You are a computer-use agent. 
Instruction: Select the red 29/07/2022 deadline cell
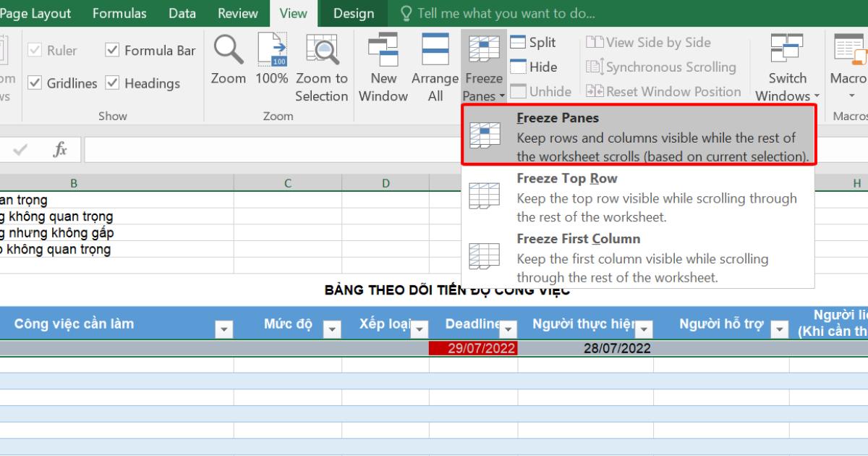coord(473,348)
